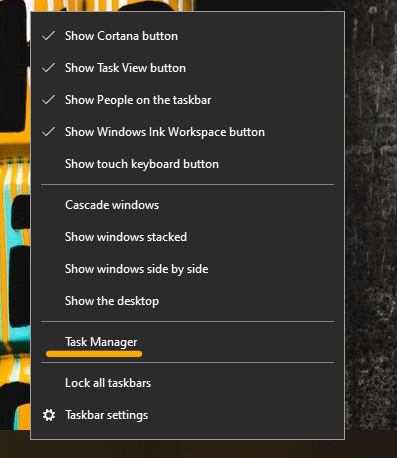
Task: Select Show windows stacked
Action: point(187,237)
